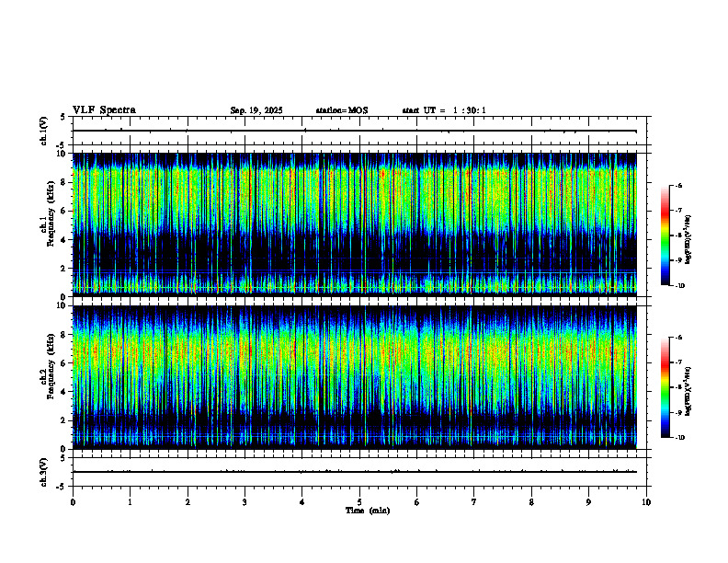The image size is (728, 563).
Task: Click the ch.1 spectrogram color scale bar
Action: tap(665, 236)
